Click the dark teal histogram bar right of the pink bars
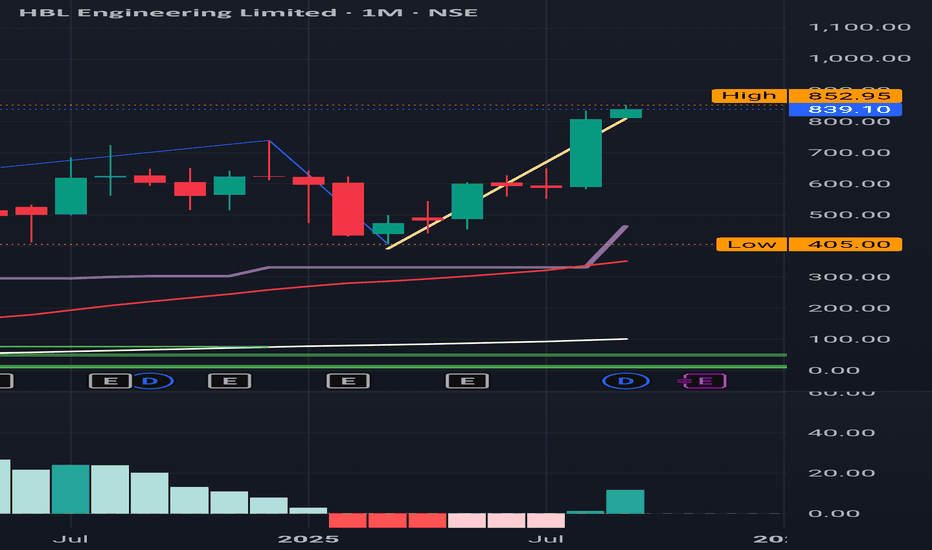This screenshot has height=550, width=932. tap(585, 512)
